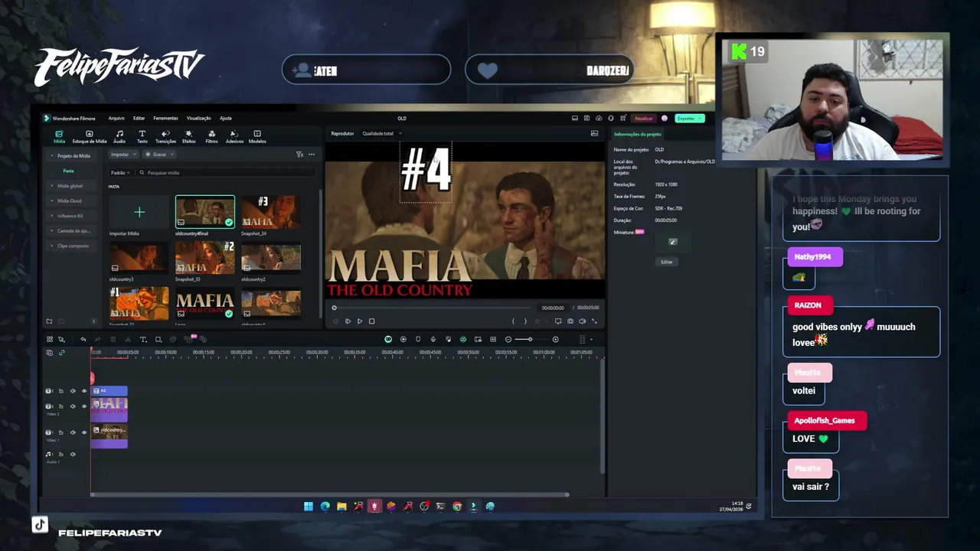The height and width of the screenshot is (551, 980).
Task: Click the undo arrow in timeline toolbar
Action: (83, 339)
